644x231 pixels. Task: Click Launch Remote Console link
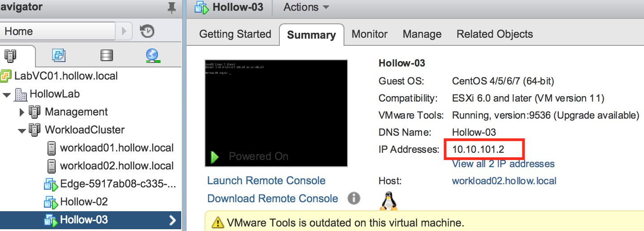[266, 181]
